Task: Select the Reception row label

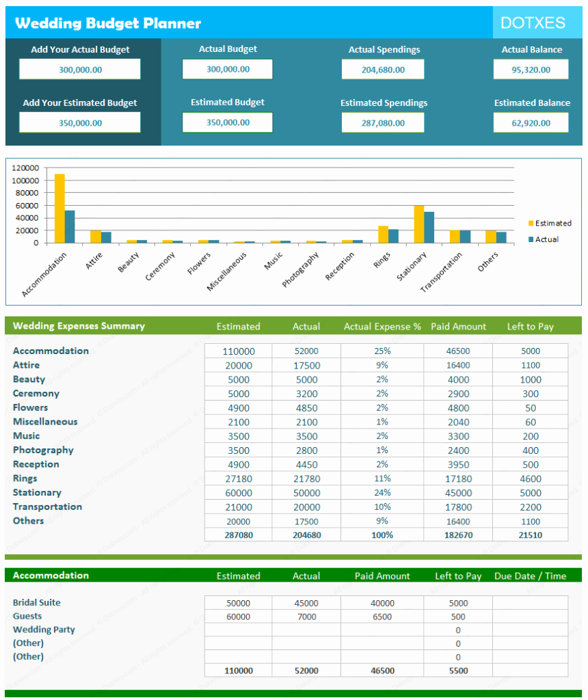Action: 36,464
